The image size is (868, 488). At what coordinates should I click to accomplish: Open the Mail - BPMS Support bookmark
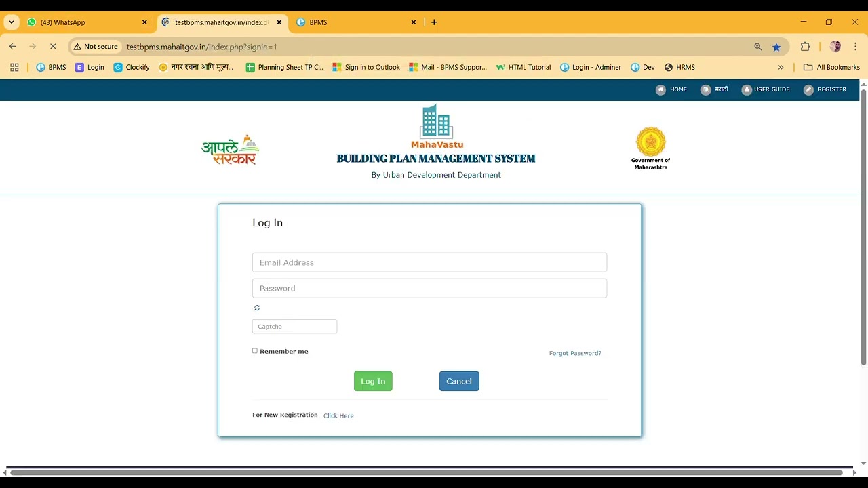[x=448, y=67]
